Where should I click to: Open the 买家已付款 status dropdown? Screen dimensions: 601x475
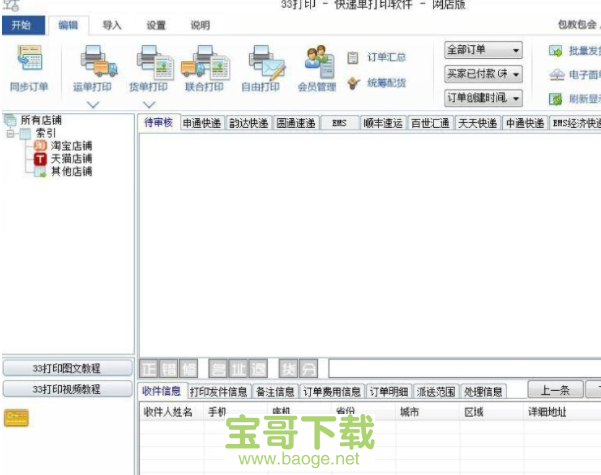point(483,74)
